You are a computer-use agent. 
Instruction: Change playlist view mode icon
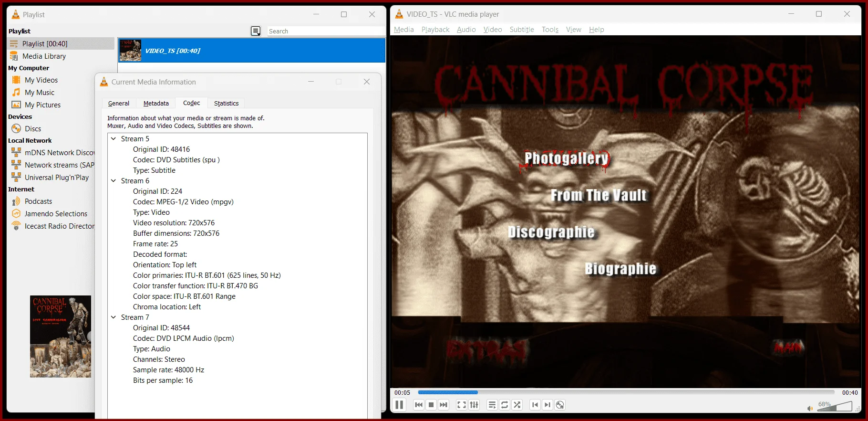coord(256,31)
